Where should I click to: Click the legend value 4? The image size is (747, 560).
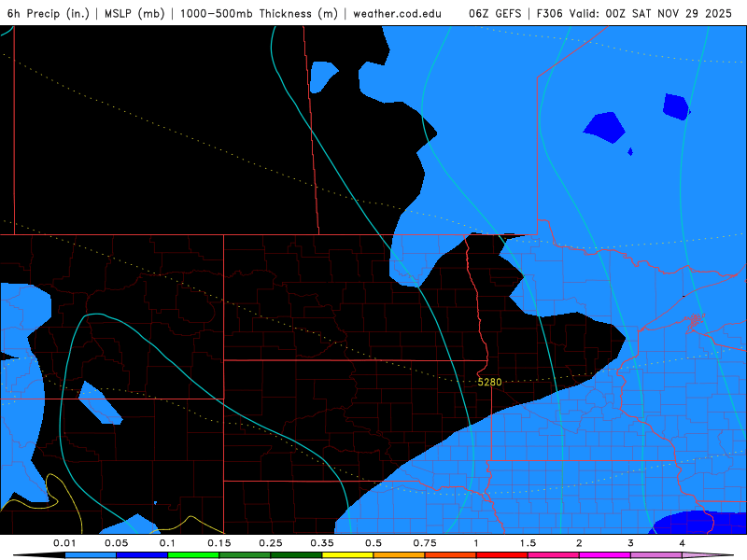click(683, 543)
